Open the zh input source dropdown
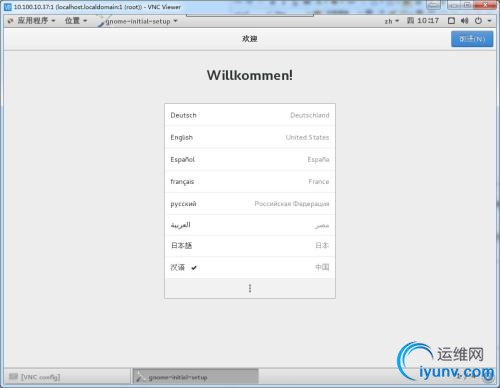The width and height of the screenshot is (500, 388). pyautogui.click(x=391, y=21)
